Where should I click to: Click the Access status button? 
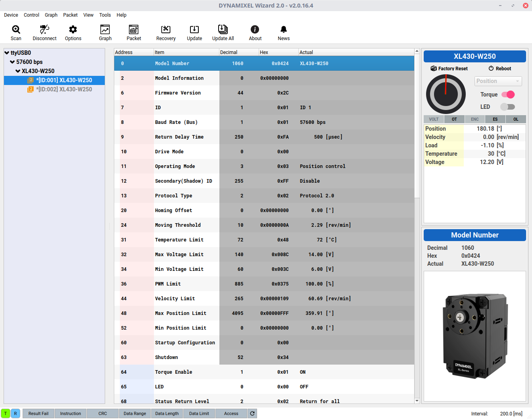(231, 413)
